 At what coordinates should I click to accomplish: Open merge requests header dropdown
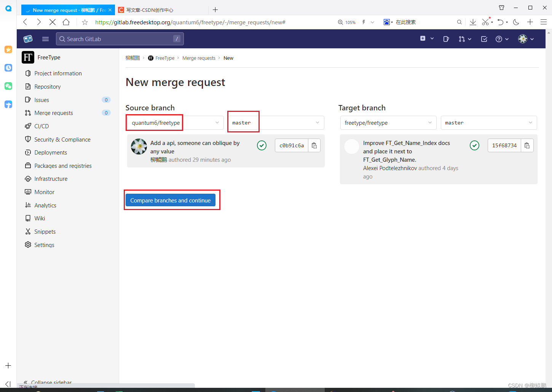[465, 39]
